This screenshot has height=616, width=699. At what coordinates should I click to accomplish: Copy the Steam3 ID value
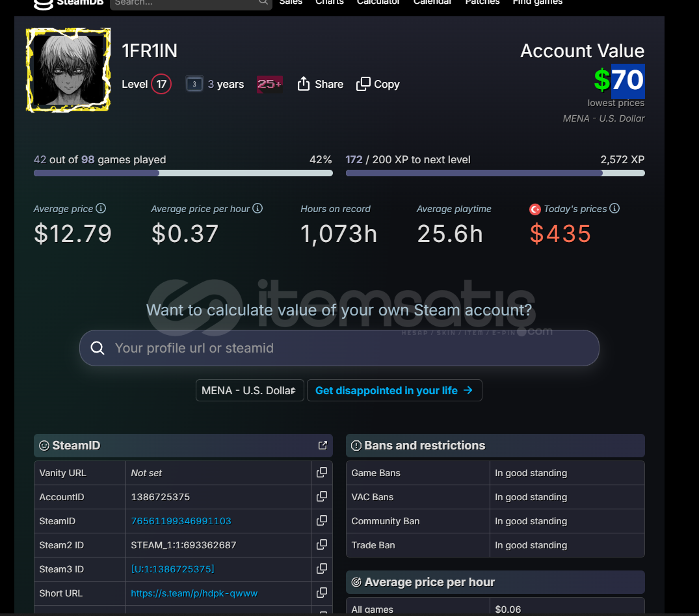(321, 569)
